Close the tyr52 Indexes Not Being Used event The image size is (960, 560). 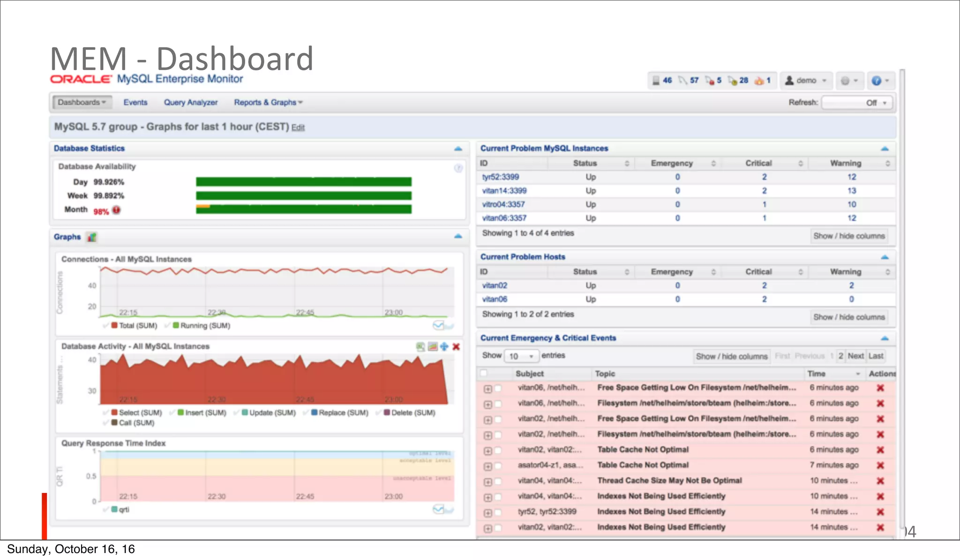[x=880, y=512]
